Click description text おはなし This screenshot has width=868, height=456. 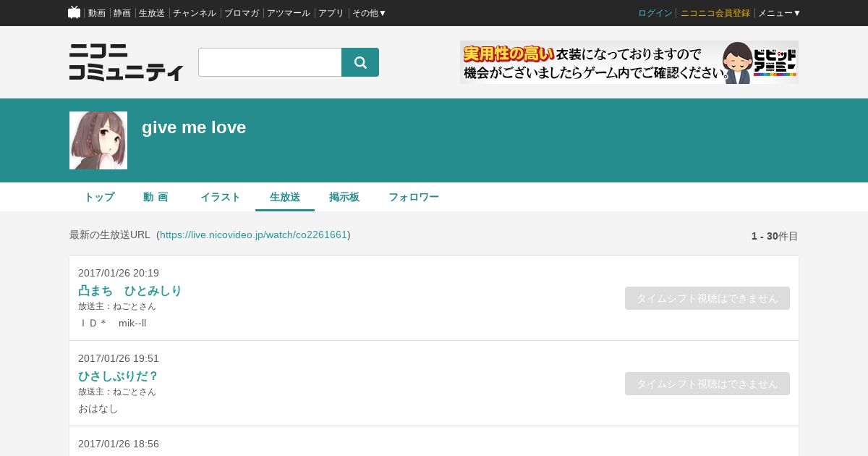[x=98, y=408]
